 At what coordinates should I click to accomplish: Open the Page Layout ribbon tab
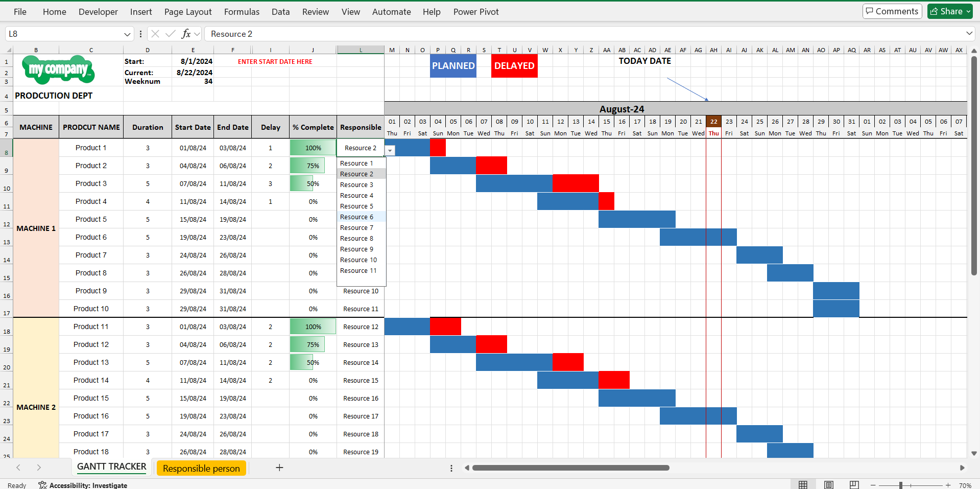click(x=187, y=12)
